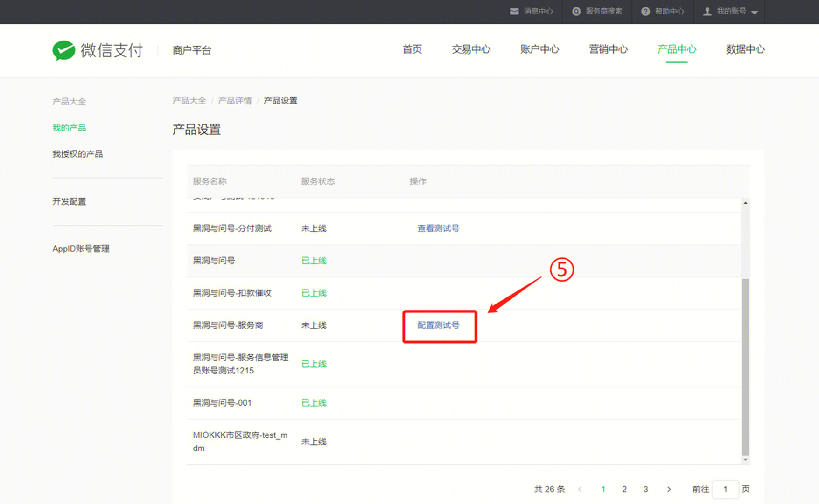Select 我的产品 in sidebar

pos(69,128)
